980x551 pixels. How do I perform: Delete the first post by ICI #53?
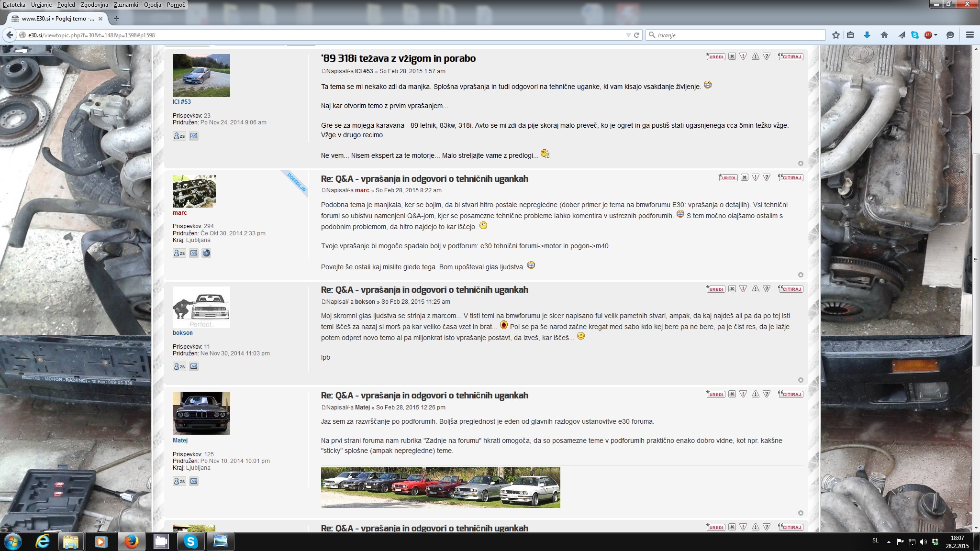(732, 56)
